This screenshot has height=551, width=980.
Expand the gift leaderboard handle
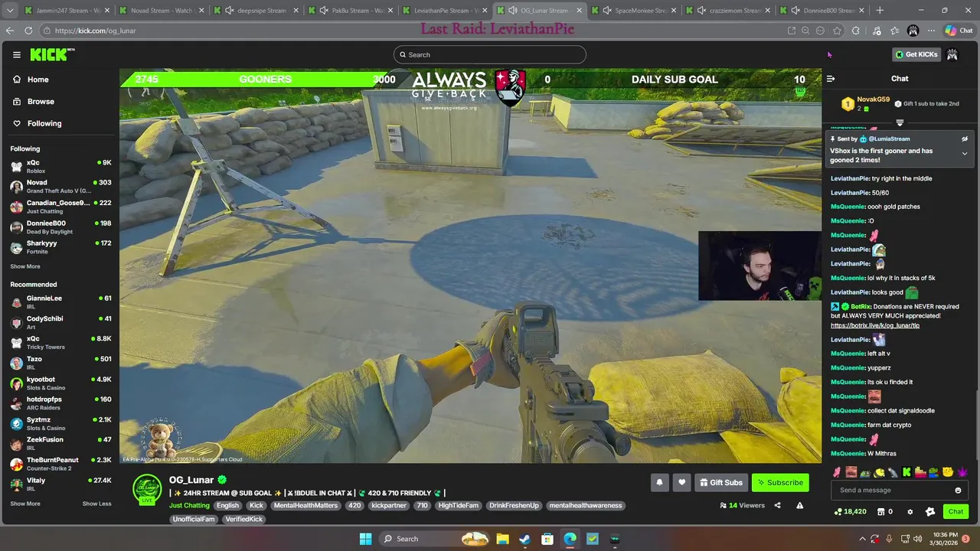pyautogui.click(x=900, y=122)
